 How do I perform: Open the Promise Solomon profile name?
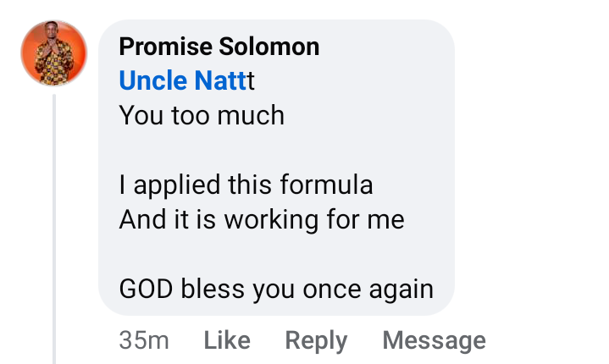219,46
